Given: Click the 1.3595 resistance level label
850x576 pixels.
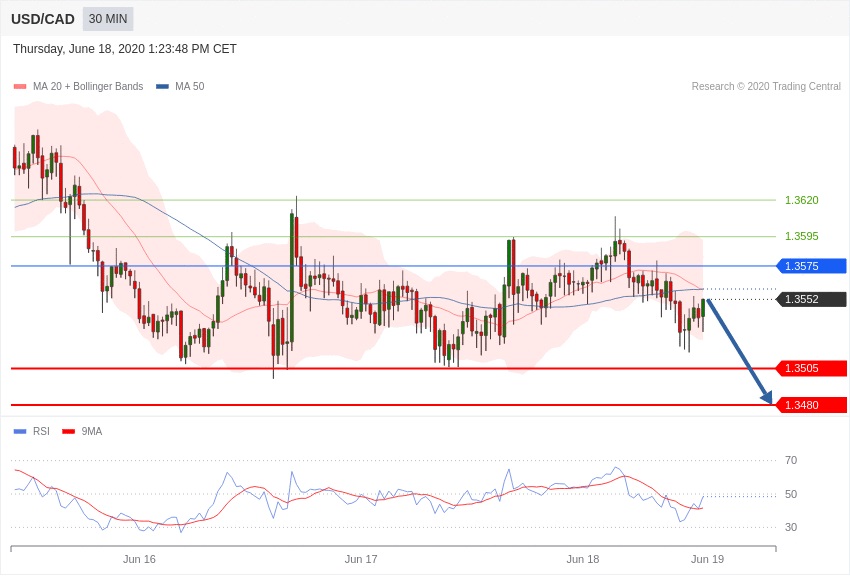Looking at the screenshot, I should point(802,236).
